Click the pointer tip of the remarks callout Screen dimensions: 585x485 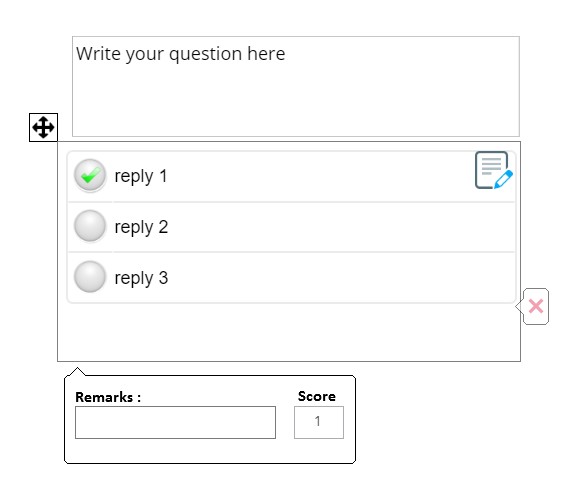tap(77, 370)
